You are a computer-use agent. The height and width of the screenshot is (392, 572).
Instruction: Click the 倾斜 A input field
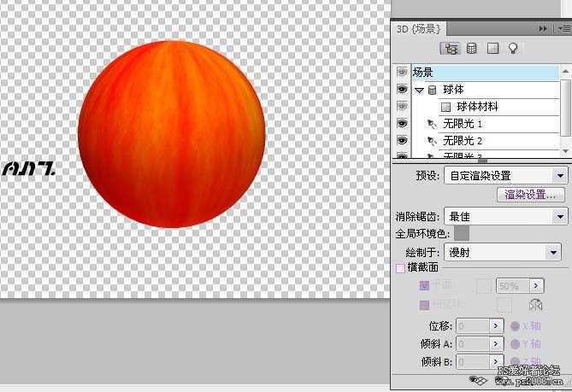coord(473,343)
